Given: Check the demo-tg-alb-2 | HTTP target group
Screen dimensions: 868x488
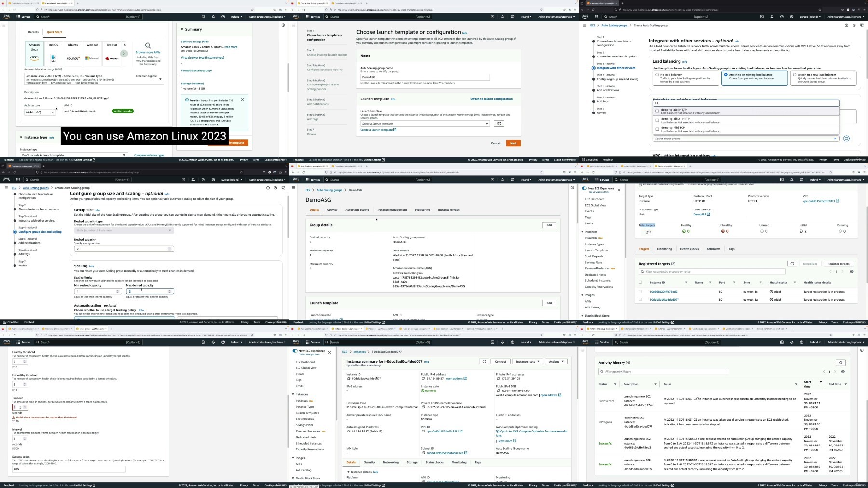Looking at the screenshot, I should point(657,120).
